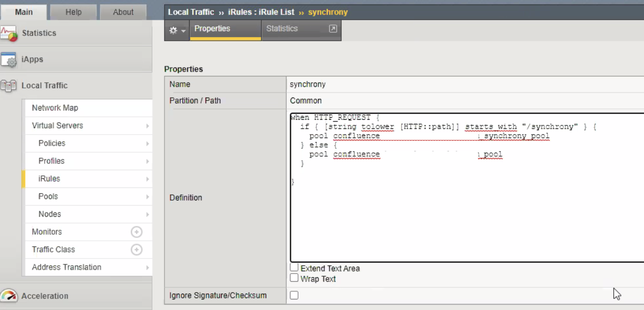
Task: Click the Common partition value
Action: (x=306, y=101)
